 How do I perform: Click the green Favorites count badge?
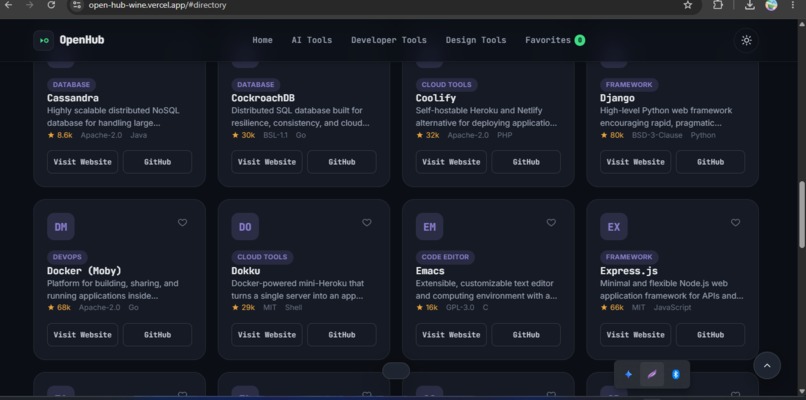[580, 40]
